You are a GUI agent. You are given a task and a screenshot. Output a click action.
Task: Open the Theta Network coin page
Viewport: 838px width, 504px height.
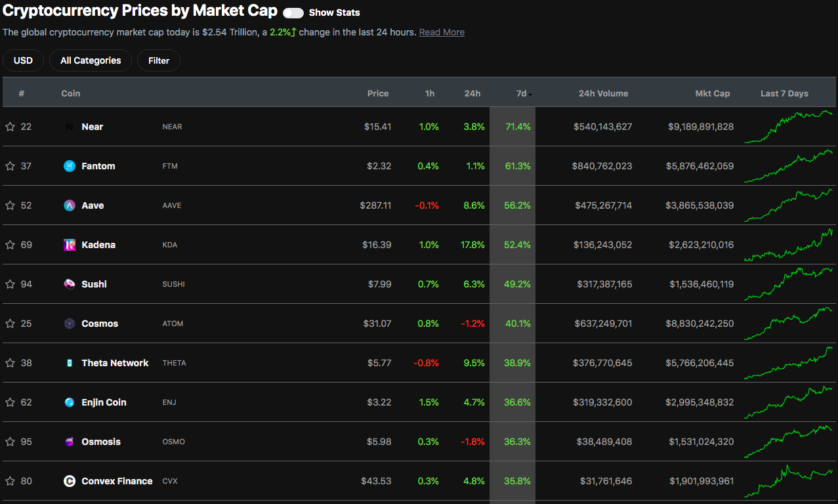[115, 363]
